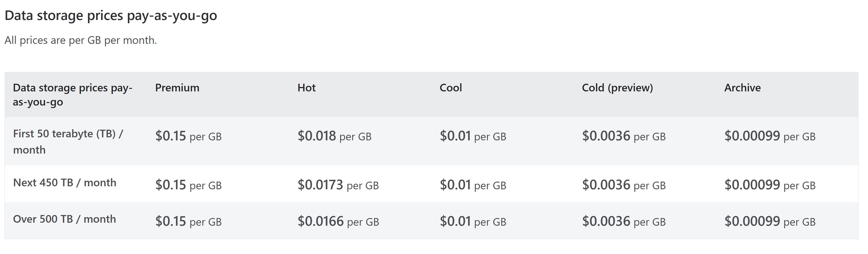The height and width of the screenshot is (254, 868).
Task: Click the Archive column header
Action: (x=742, y=88)
